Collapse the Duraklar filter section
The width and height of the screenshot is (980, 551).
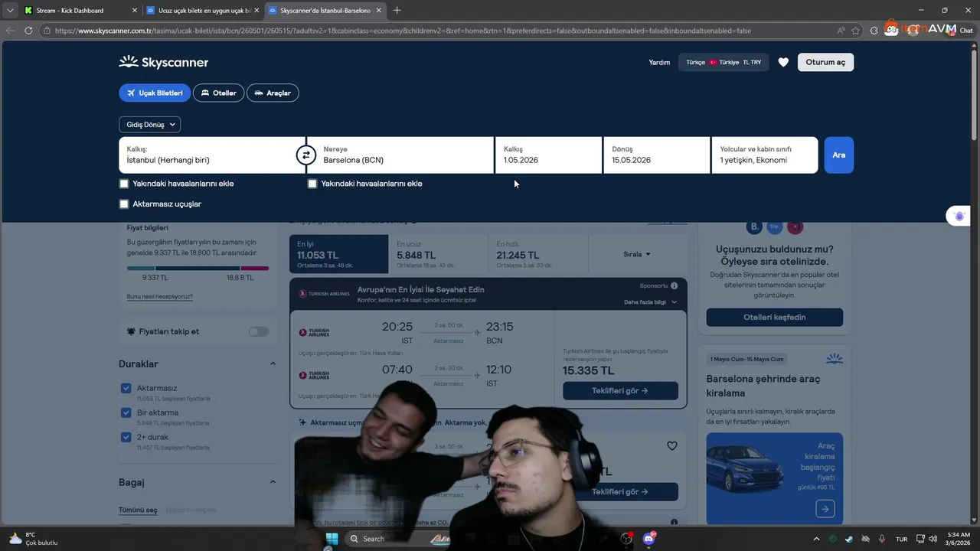[x=273, y=364]
